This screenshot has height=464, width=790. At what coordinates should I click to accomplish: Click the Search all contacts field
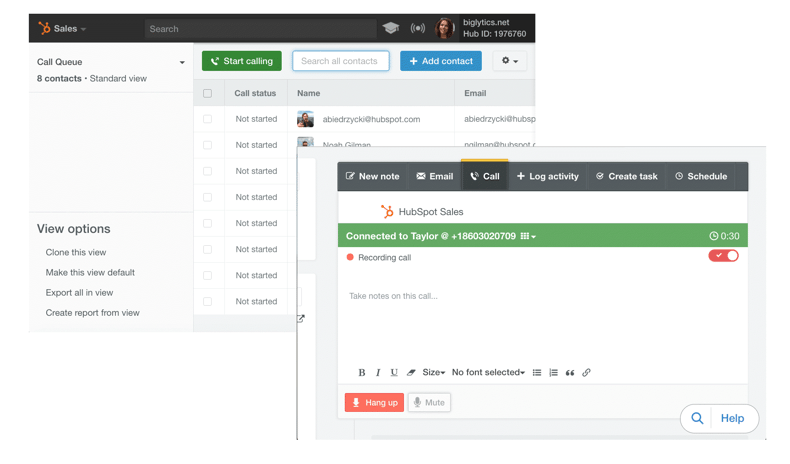click(341, 61)
